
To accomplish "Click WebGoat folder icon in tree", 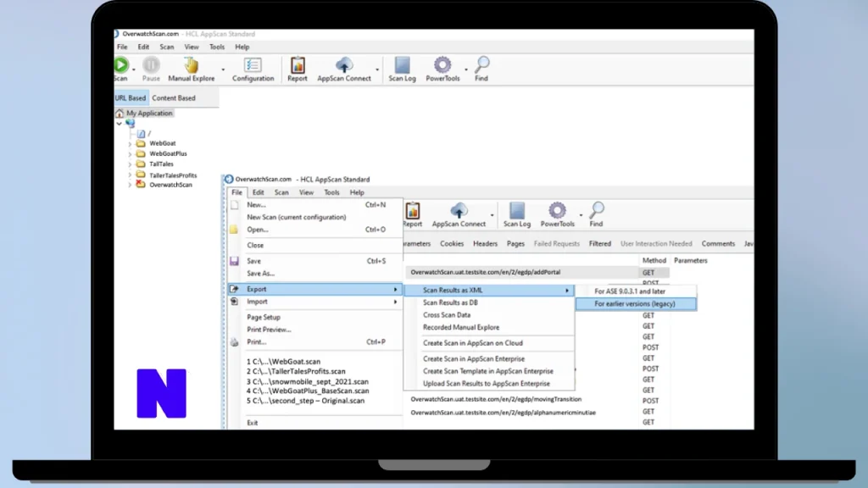I will tap(141, 143).
